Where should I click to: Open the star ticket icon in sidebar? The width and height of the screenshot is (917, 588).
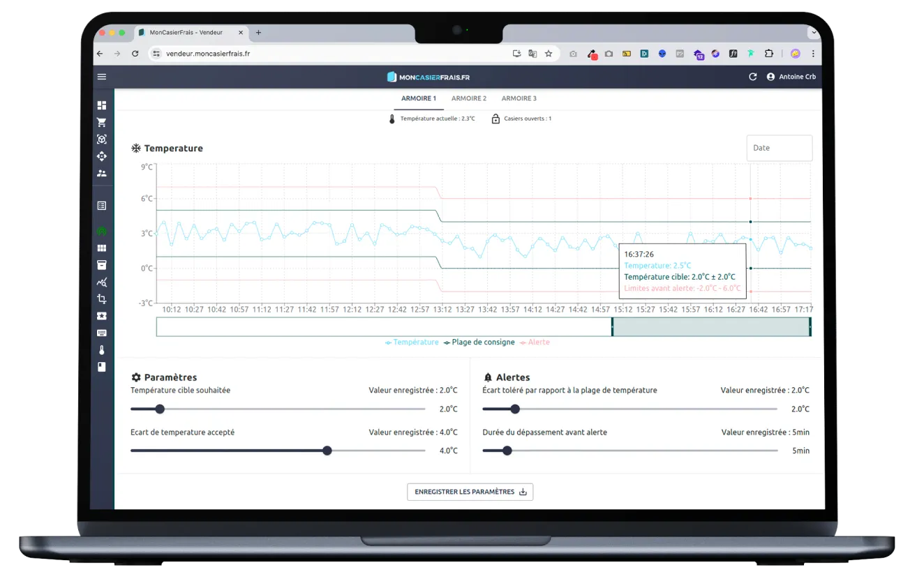(x=102, y=316)
